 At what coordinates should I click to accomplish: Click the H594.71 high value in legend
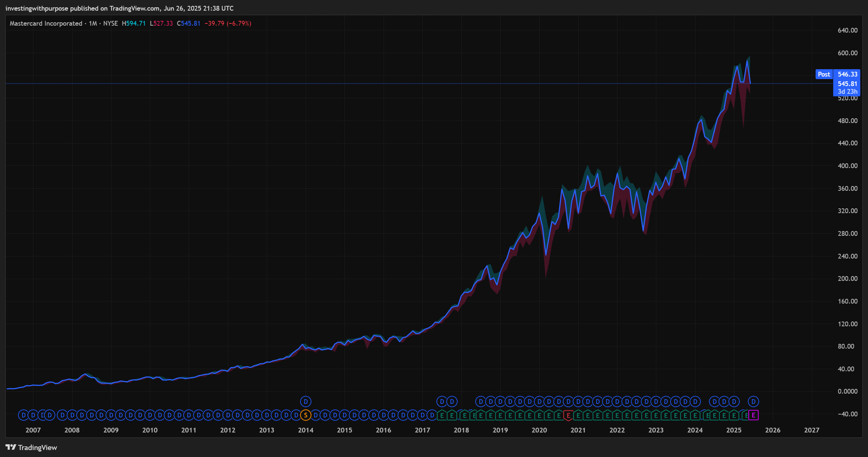(x=134, y=23)
